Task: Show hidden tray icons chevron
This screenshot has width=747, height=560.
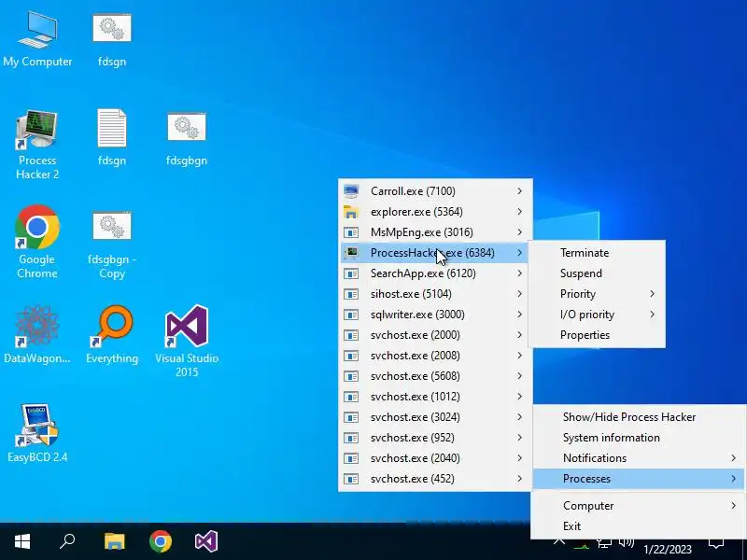Action: point(559,542)
